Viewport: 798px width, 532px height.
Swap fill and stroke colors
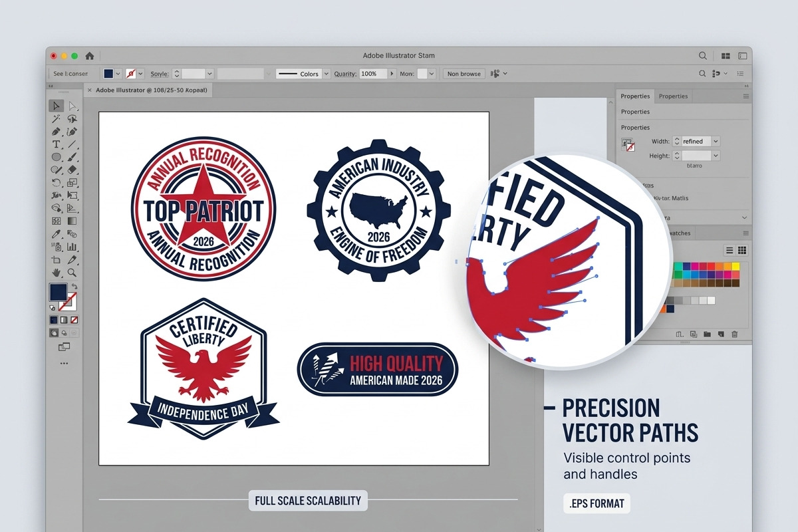pyautogui.click(x=74, y=286)
